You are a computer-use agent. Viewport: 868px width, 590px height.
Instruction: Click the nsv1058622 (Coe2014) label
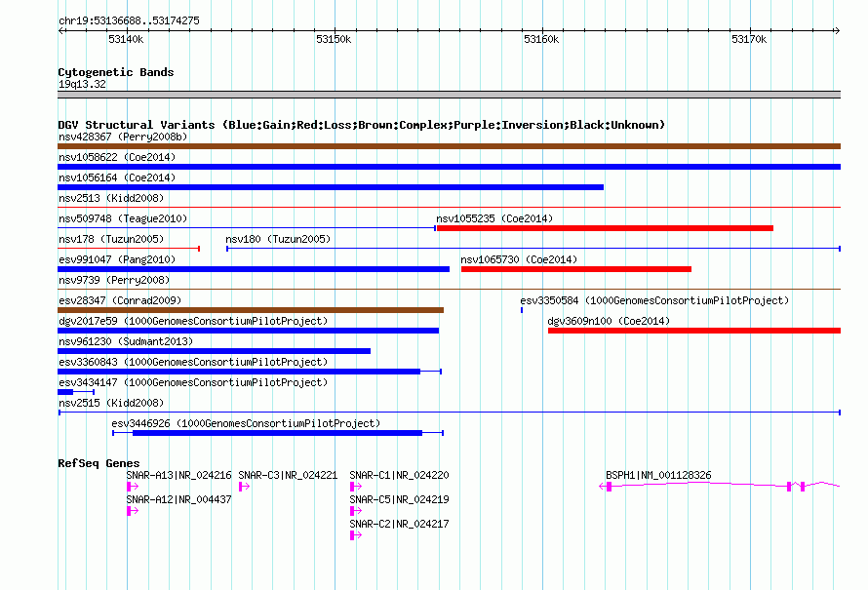117,157
